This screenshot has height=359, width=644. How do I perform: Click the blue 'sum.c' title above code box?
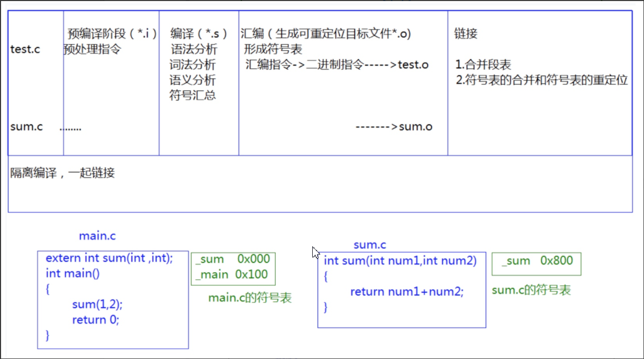click(370, 245)
